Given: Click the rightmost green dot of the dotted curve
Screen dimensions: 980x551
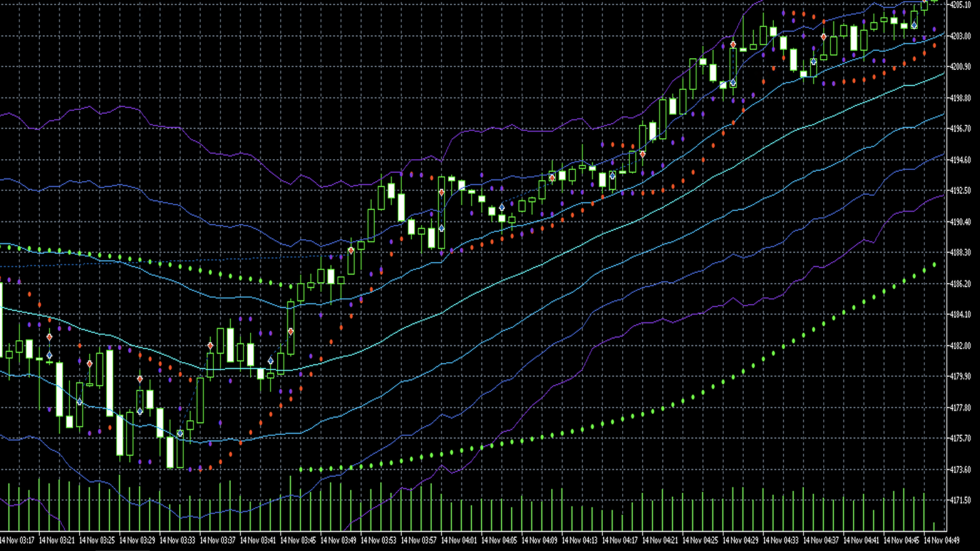Looking at the screenshot, I should pos(934,265).
